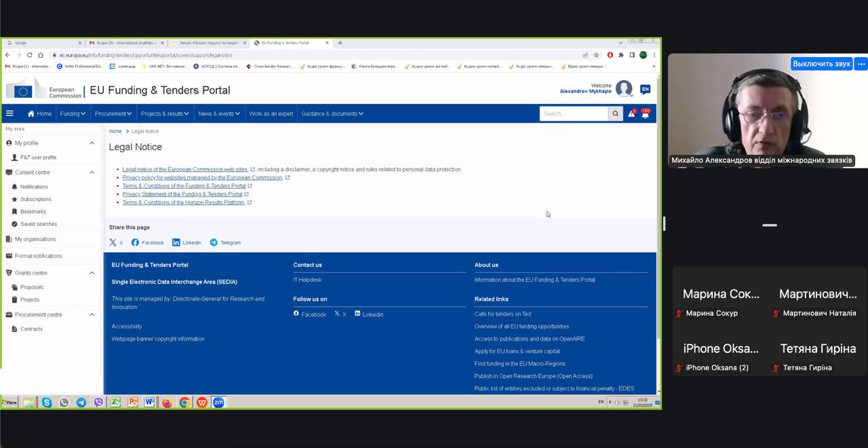Image resolution: width=868 pixels, height=448 pixels.
Task: Click the magnifier search button
Action: click(616, 113)
